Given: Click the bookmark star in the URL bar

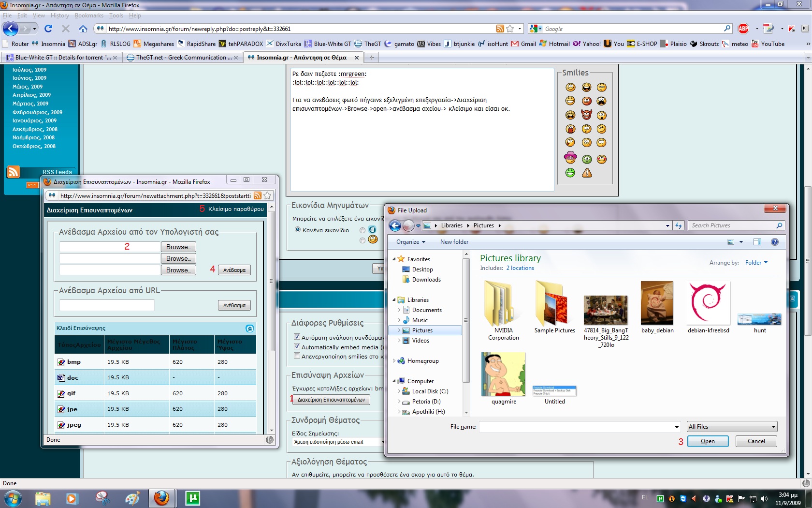Looking at the screenshot, I should (x=510, y=29).
